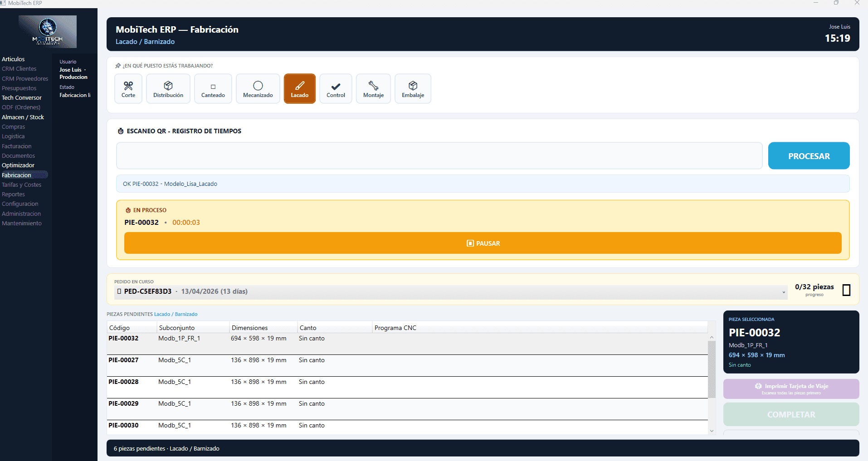Pause the PIE-00032 timer with PAUSAR
868x461 pixels.
click(x=483, y=243)
